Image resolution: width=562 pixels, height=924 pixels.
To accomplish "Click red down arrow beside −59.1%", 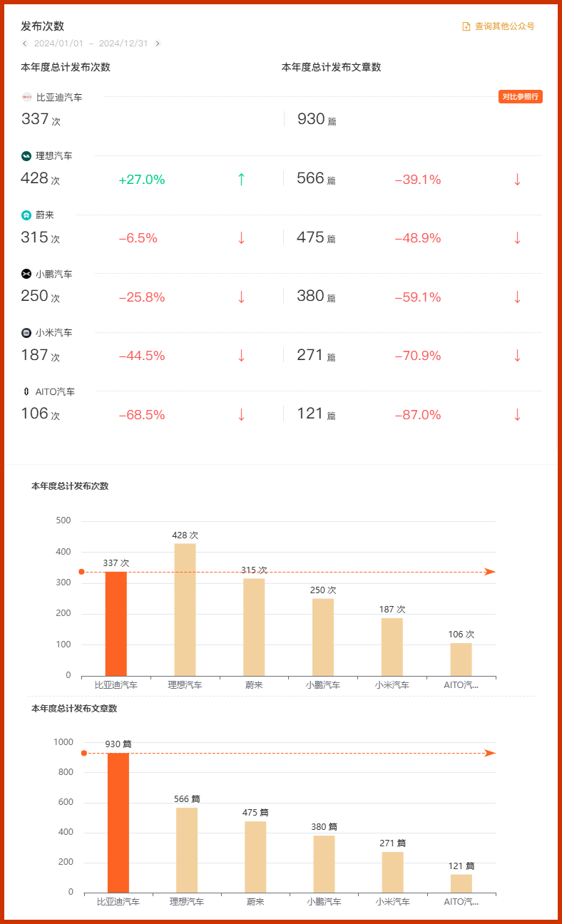I will click(518, 297).
